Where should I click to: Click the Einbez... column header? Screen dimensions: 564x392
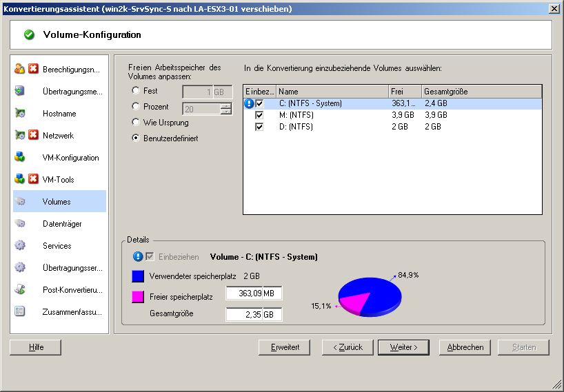coord(260,92)
